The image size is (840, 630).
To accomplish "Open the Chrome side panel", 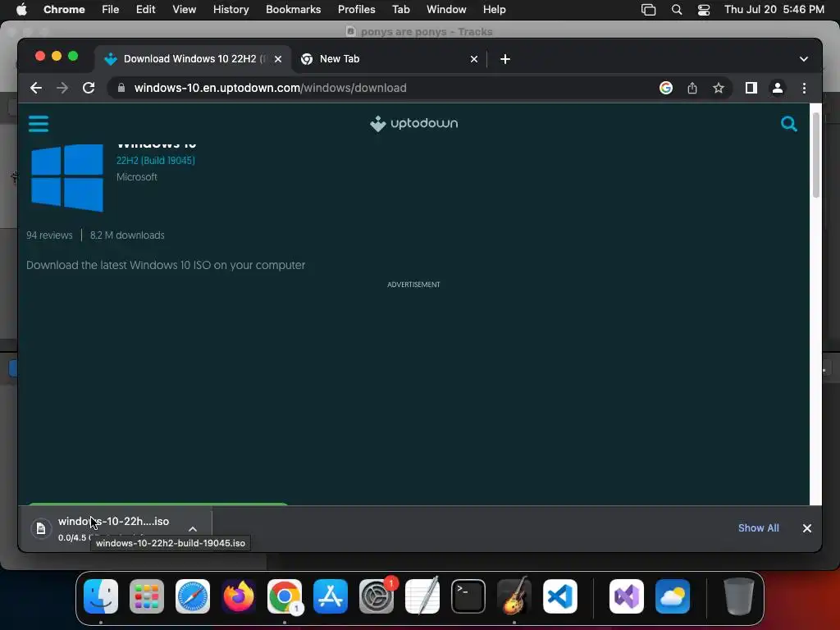I will point(751,88).
